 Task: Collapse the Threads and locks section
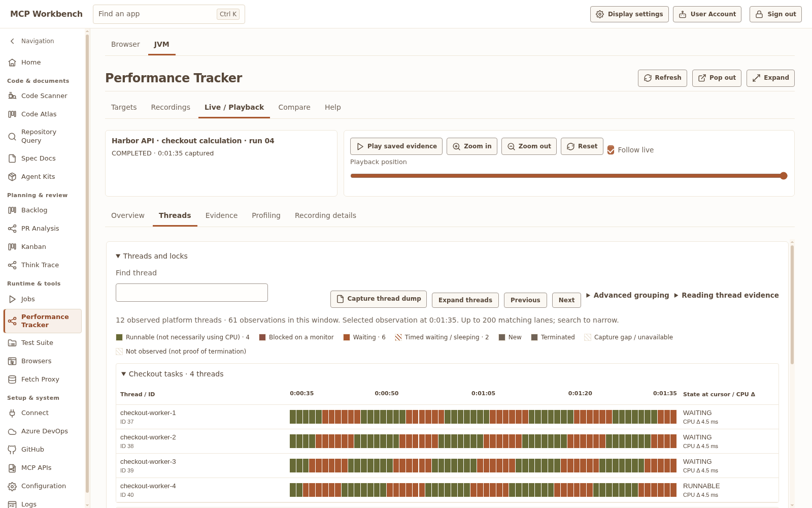point(152,256)
